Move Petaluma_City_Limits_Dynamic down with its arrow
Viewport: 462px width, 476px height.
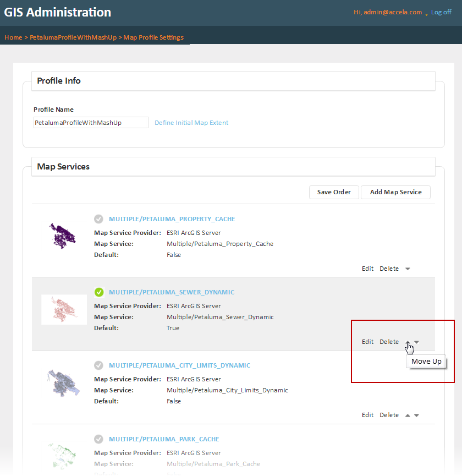(416, 415)
